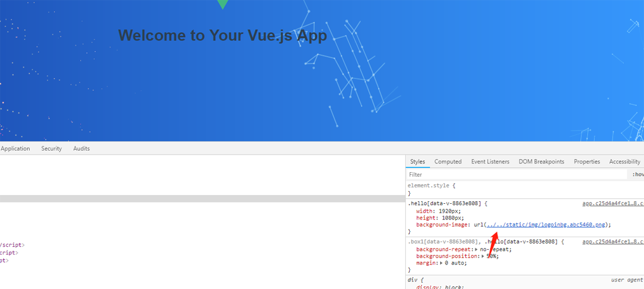The width and height of the screenshot is (644, 289).
Task: Open the logoinbg.abc5460.png background-image URL link
Action: (x=546, y=225)
